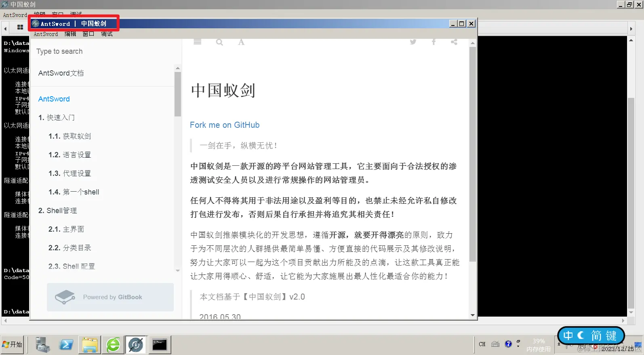
Task: Click the grid view icon in background window
Action: [x=20, y=27]
